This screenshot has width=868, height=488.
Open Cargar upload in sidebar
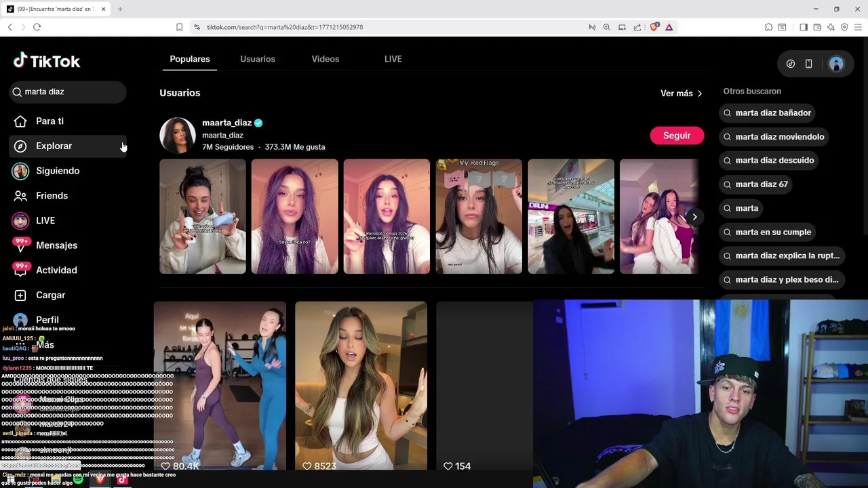coord(68,295)
